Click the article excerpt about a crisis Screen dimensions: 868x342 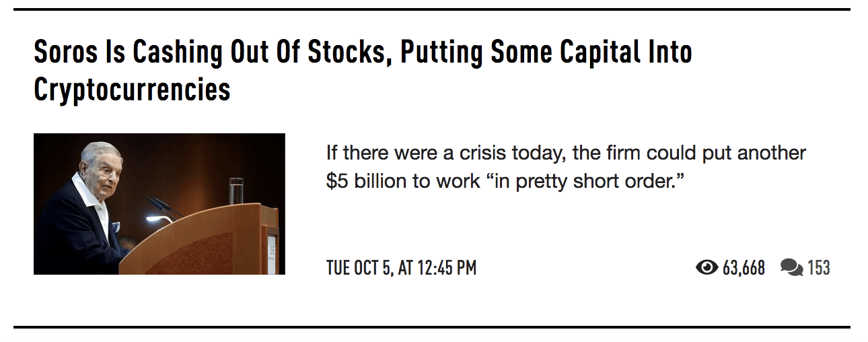pyautogui.click(x=565, y=167)
